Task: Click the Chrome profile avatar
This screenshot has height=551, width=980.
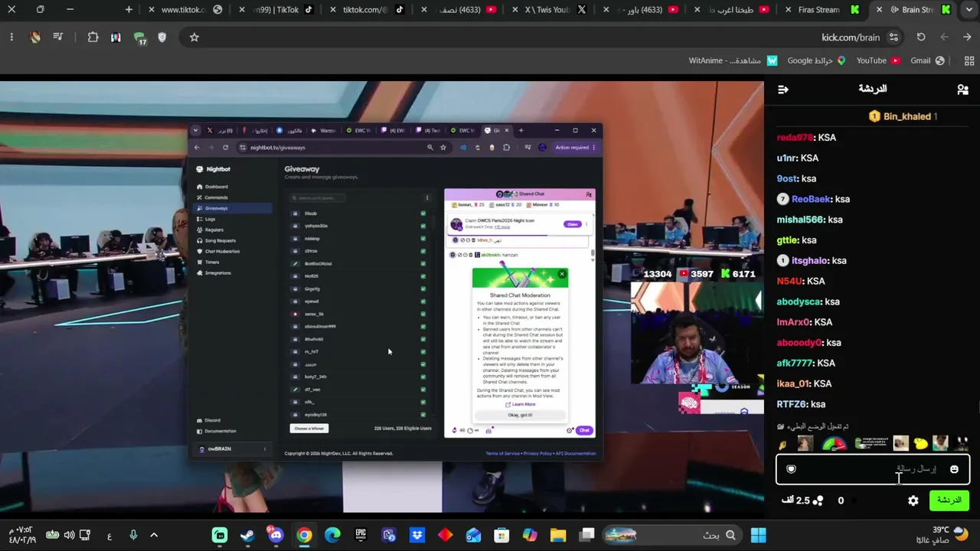Action: pyautogui.click(x=35, y=37)
